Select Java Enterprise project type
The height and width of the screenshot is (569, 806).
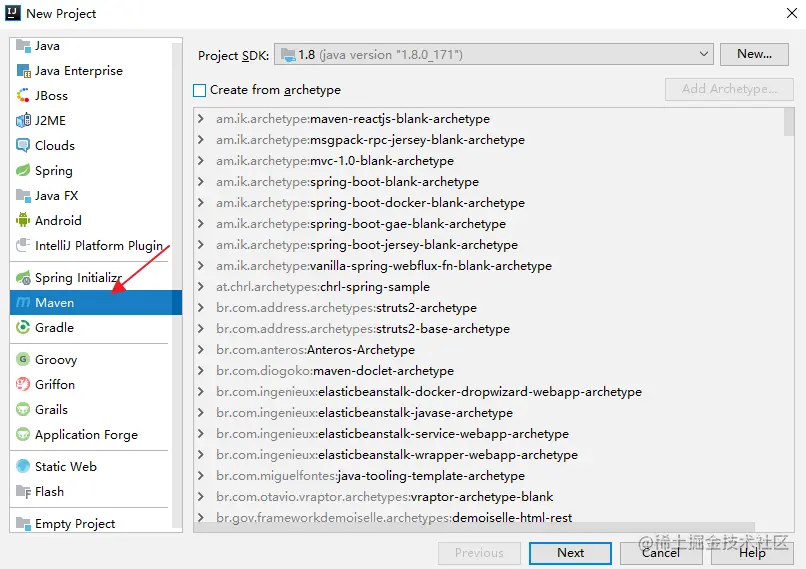click(79, 71)
